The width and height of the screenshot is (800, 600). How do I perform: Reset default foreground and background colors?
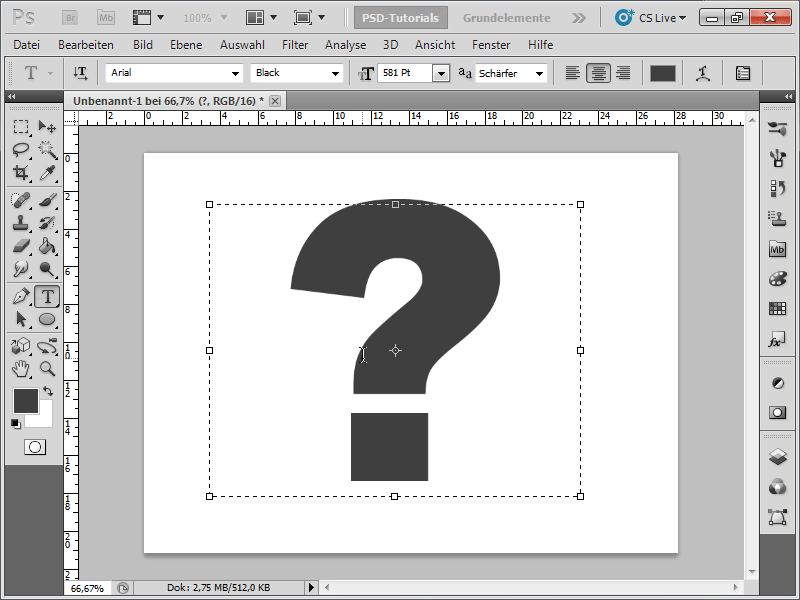pos(16,423)
